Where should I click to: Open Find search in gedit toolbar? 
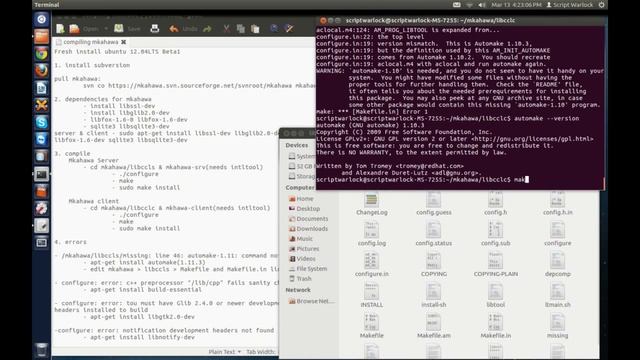coord(274,29)
